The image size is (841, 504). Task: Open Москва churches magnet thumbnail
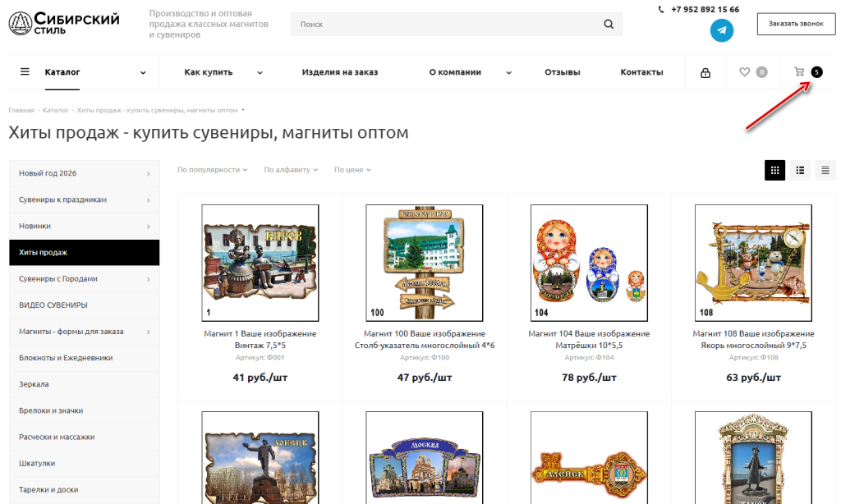(x=425, y=457)
